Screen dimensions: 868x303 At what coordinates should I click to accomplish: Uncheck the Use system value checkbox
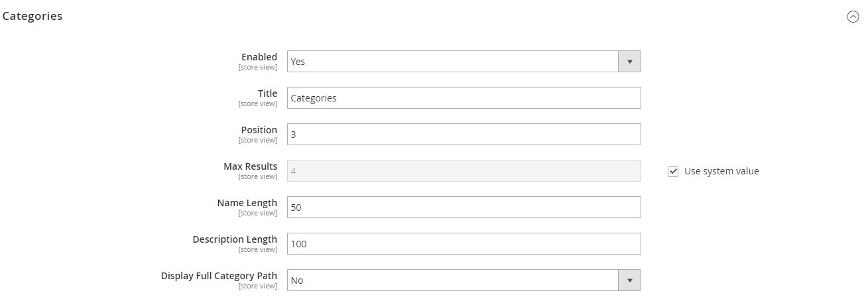coord(673,172)
